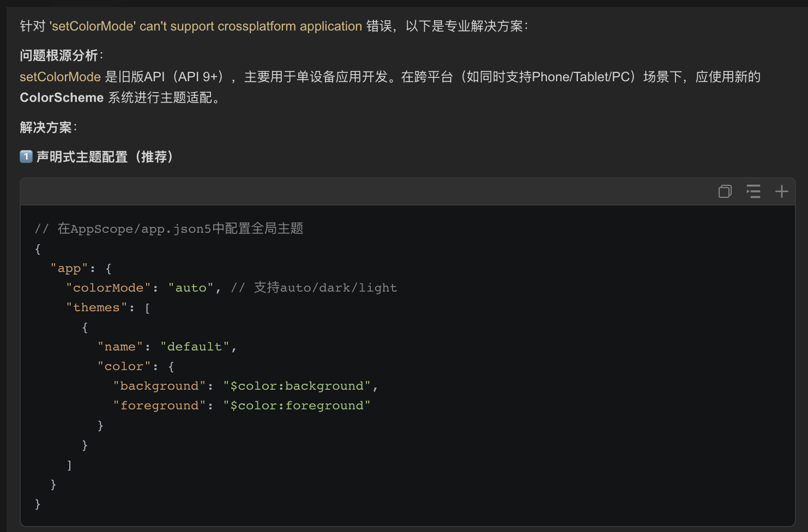This screenshot has width=808, height=532.
Task: Click the insert-at-cursor icon with indented lines
Action: tap(753, 191)
